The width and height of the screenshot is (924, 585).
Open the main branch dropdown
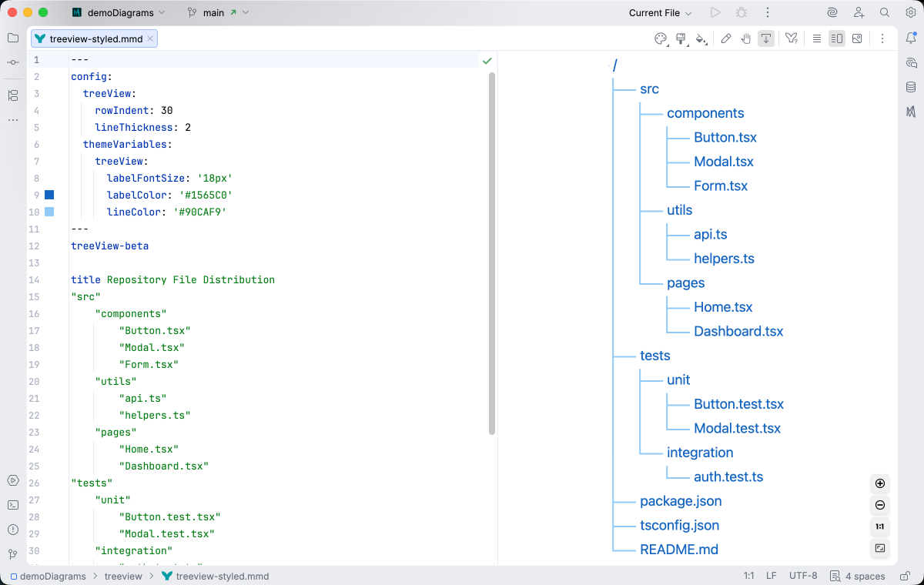pyautogui.click(x=216, y=12)
